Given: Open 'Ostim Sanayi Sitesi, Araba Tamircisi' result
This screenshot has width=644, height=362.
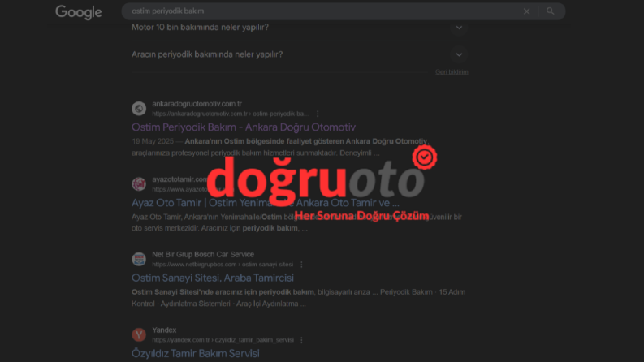Looking at the screenshot, I should click(212, 278).
